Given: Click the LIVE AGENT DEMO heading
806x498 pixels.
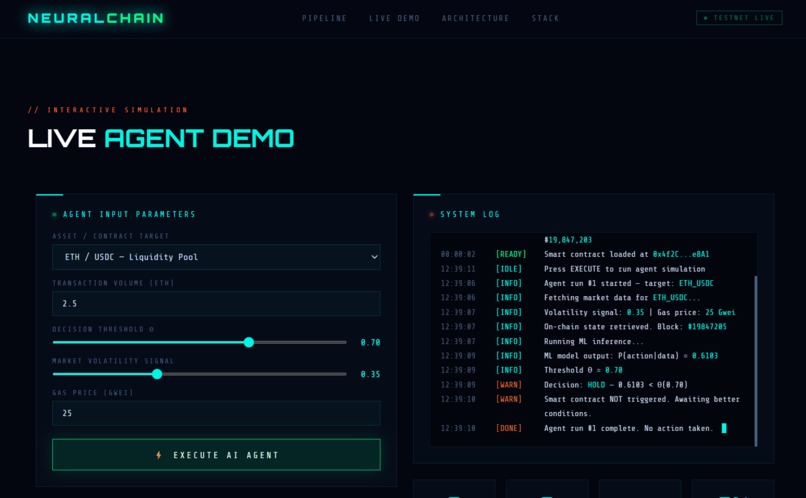Looking at the screenshot, I should click(x=161, y=138).
